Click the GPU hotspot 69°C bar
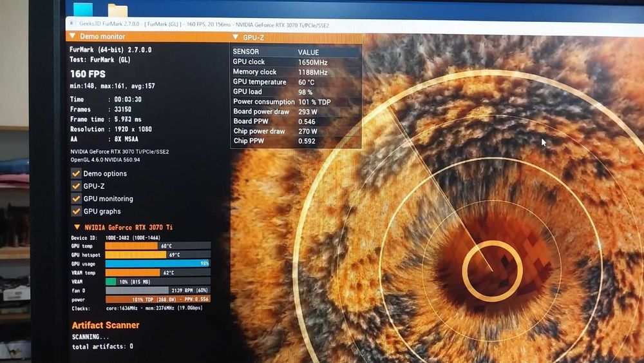 158,255
